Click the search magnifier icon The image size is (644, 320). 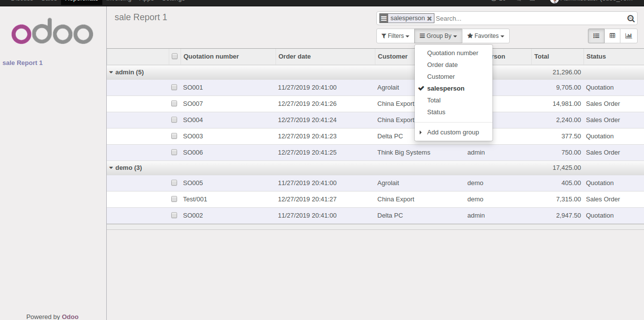coord(631,19)
